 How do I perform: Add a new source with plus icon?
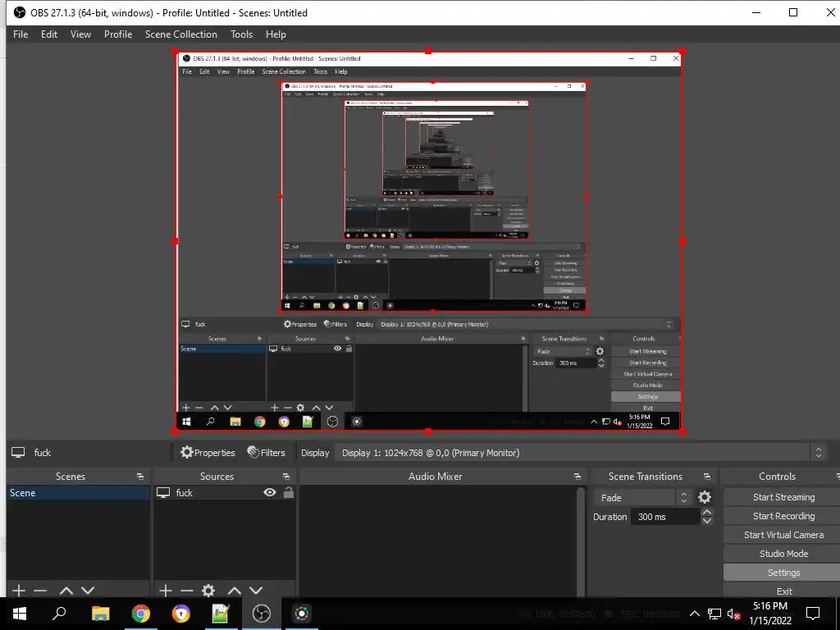pyautogui.click(x=166, y=591)
